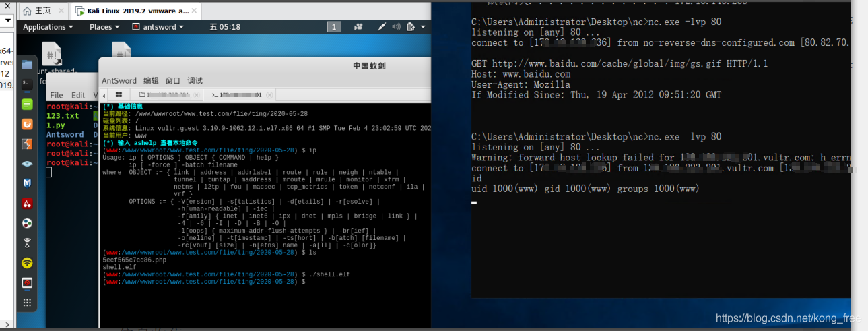Image resolution: width=868 pixels, height=331 pixels.
Task: Open the wireless antenna icon in dock
Action: [x=27, y=243]
